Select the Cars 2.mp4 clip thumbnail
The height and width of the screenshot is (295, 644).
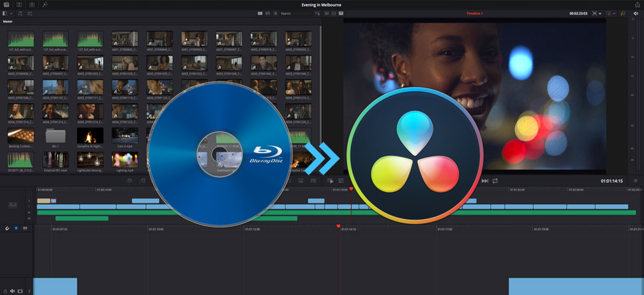coord(125,135)
